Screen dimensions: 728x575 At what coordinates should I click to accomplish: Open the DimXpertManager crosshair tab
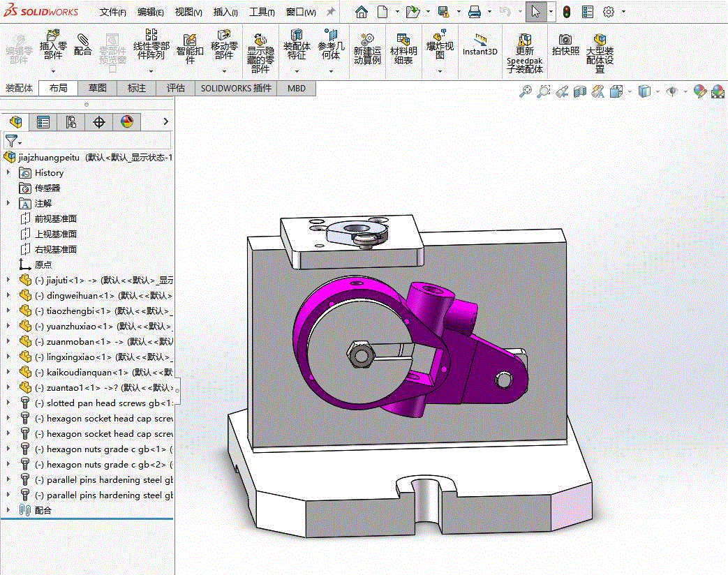click(x=99, y=121)
